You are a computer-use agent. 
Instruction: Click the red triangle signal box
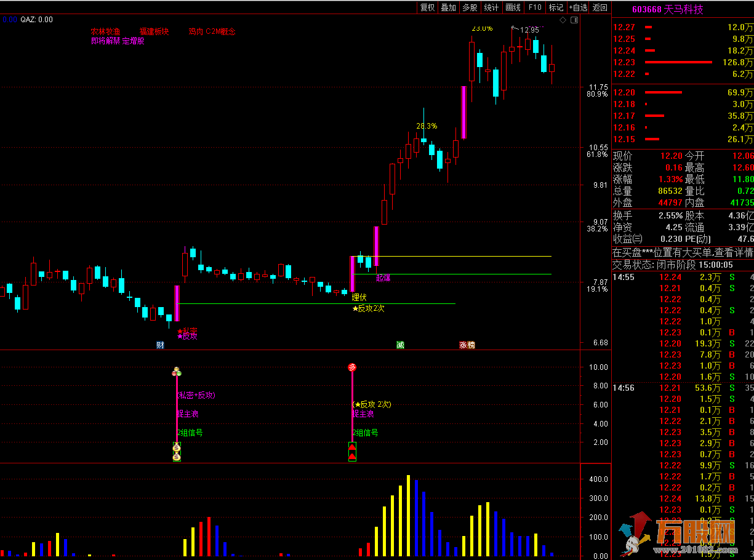[x=352, y=452]
